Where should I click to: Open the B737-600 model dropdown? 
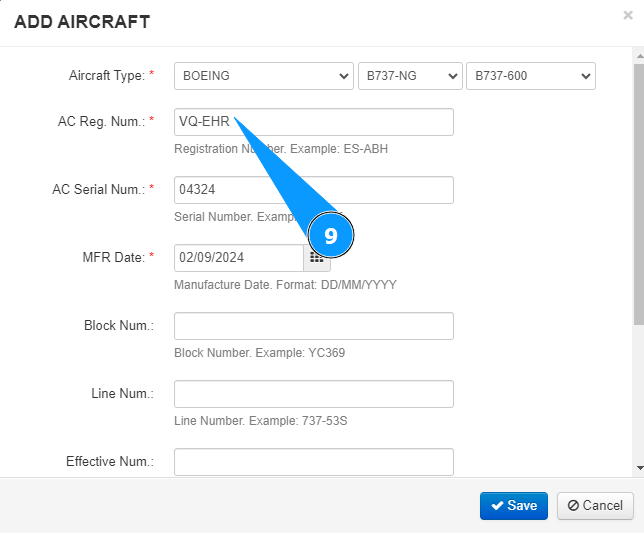[531, 76]
